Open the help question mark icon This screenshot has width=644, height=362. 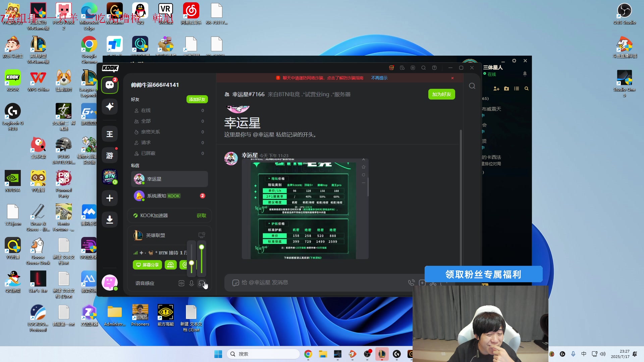point(434,68)
